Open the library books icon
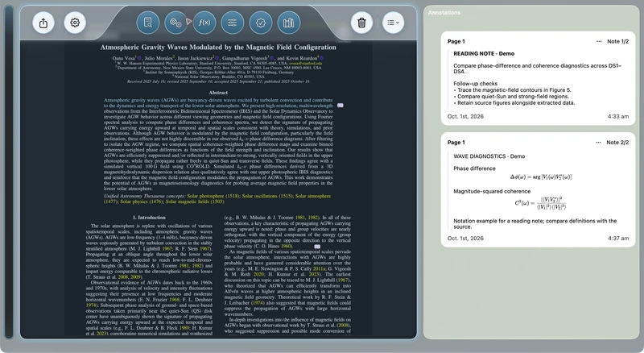 [289, 23]
